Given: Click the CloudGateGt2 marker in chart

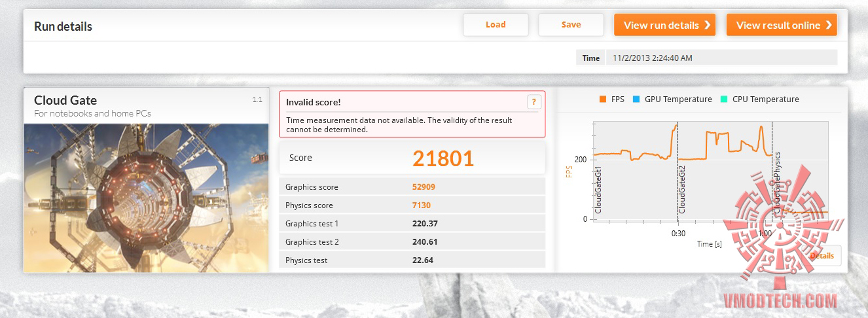Looking at the screenshot, I should pyautogui.click(x=681, y=189).
